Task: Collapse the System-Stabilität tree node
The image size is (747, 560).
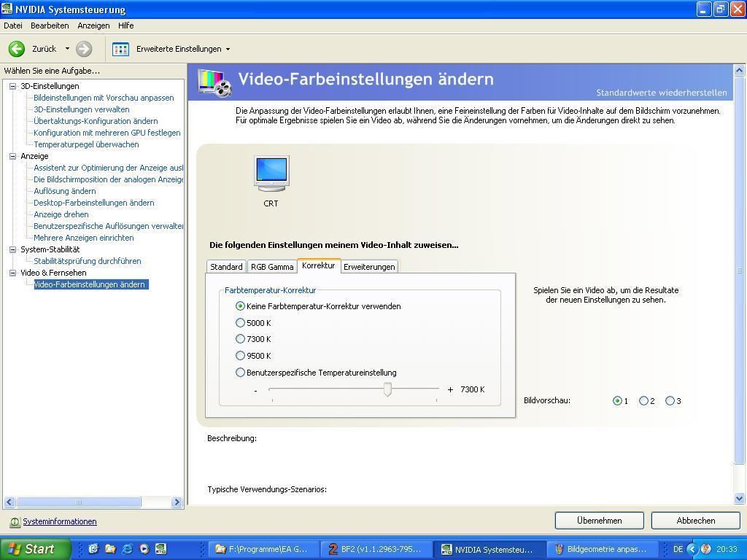Action: [13, 249]
